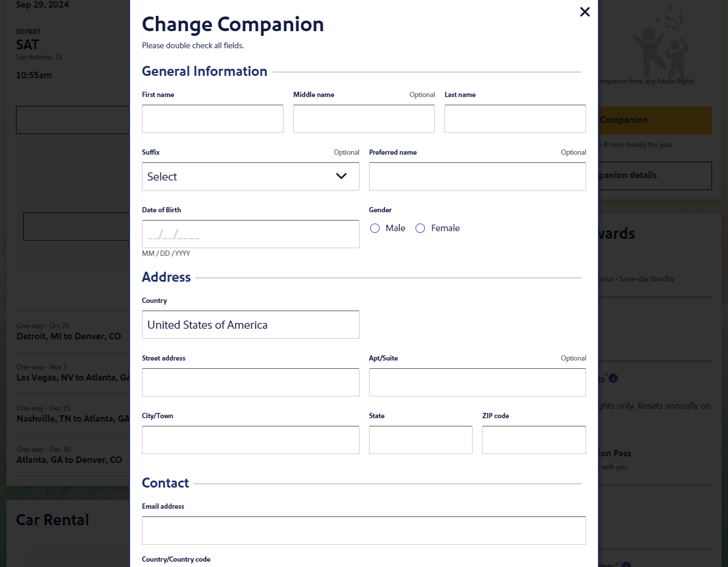Focus the Email address field
This screenshot has width=728, height=567.
[364, 530]
